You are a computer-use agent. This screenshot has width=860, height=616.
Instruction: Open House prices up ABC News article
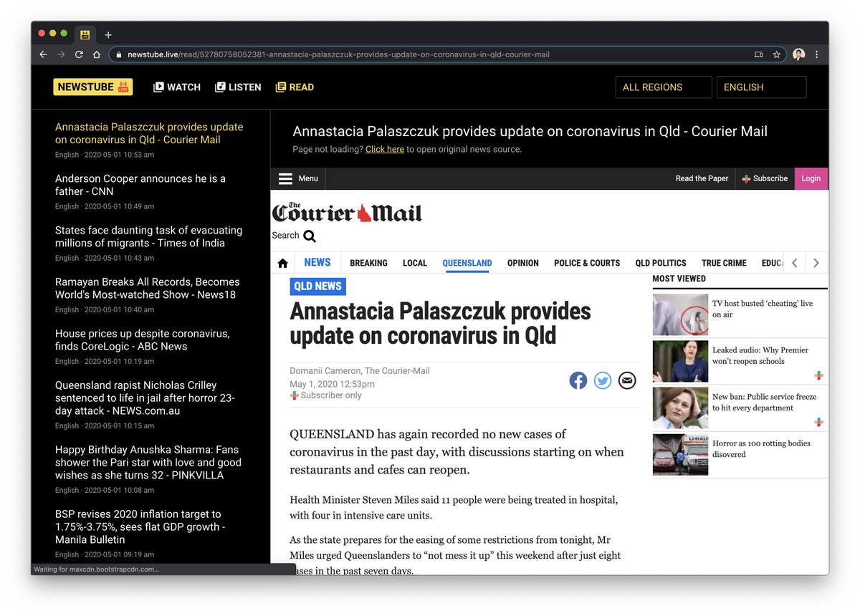143,340
